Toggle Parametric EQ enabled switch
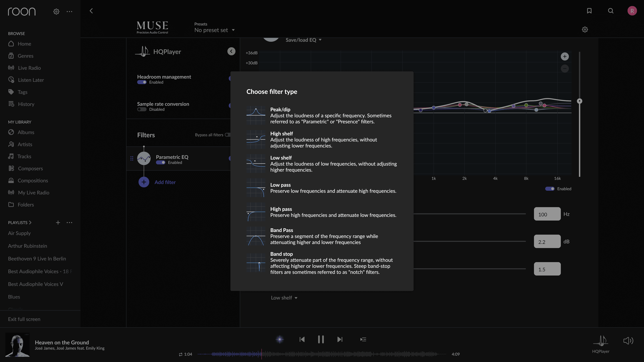Viewport: 644px width, 362px height. pyautogui.click(x=161, y=163)
